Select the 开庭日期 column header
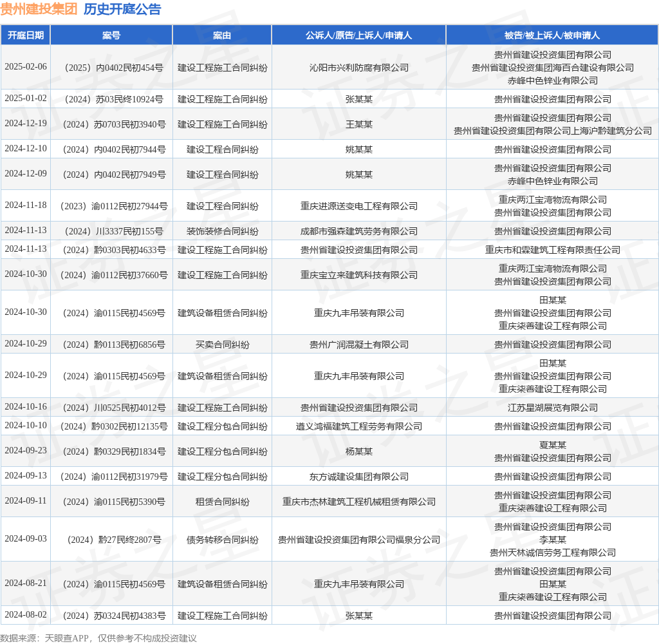This screenshot has width=659, height=644. click(x=26, y=35)
